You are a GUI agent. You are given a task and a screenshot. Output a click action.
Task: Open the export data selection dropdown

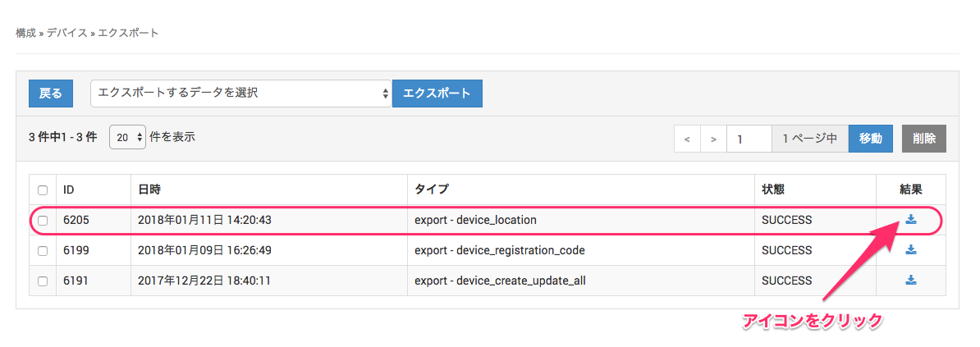click(241, 94)
